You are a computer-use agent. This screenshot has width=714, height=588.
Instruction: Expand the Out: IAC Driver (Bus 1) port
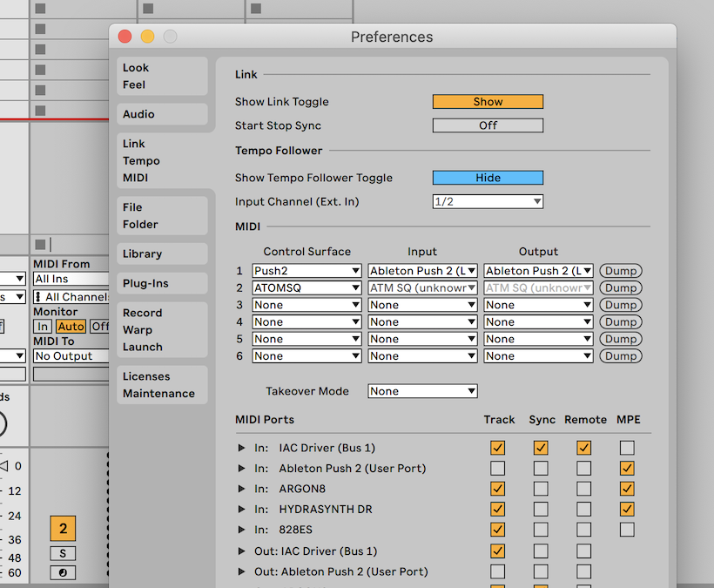pos(241,551)
